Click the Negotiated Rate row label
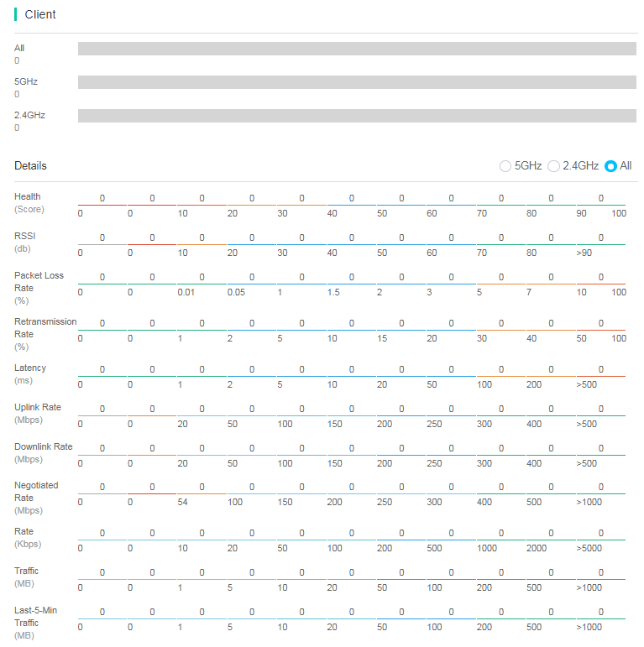The width and height of the screenshot is (644, 647). point(36,498)
